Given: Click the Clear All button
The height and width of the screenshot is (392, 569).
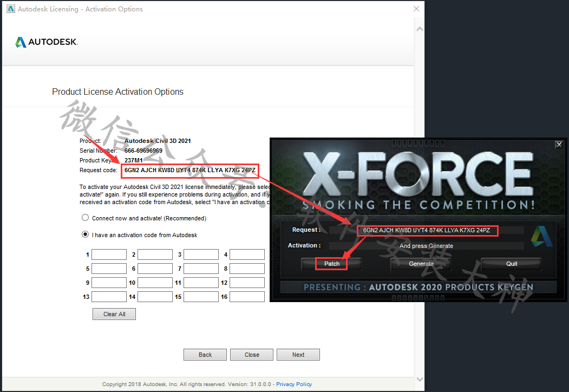Looking at the screenshot, I should [114, 314].
